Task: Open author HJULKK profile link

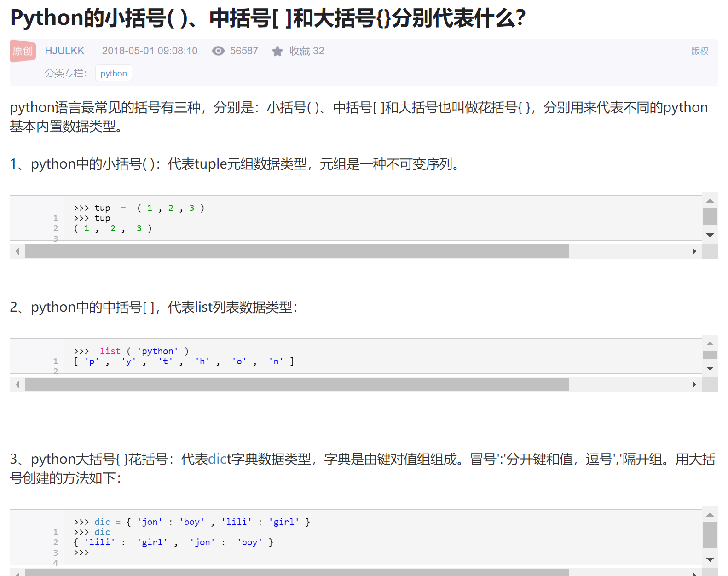Action: (x=64, y=51)
